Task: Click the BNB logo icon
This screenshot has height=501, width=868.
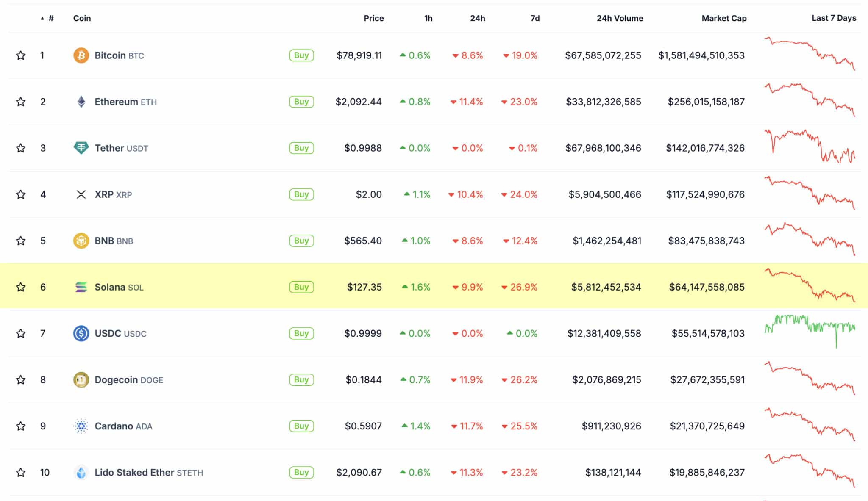Action: (x=81, y=241)
